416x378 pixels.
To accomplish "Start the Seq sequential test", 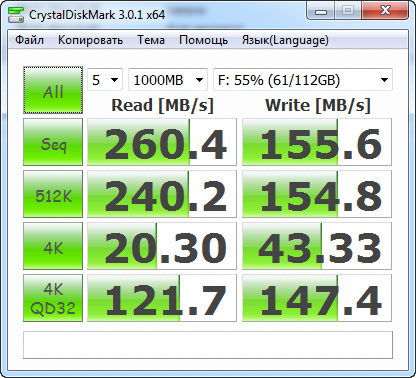I will coord(53,142).
